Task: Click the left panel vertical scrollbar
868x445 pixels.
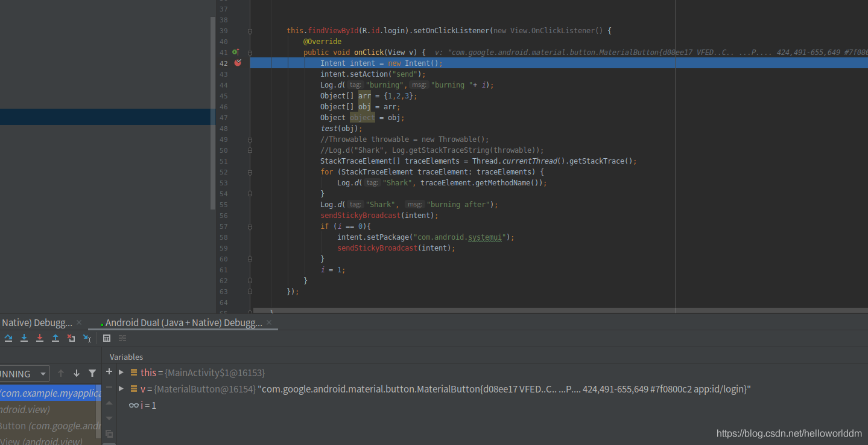Action: point(212,112)
